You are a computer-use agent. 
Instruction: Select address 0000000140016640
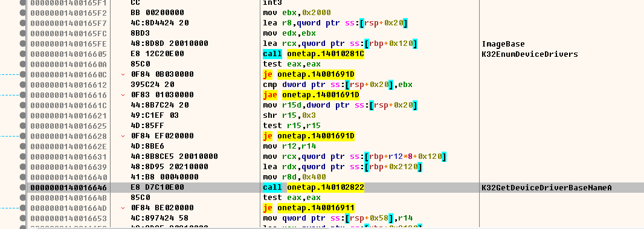(69, 177)
